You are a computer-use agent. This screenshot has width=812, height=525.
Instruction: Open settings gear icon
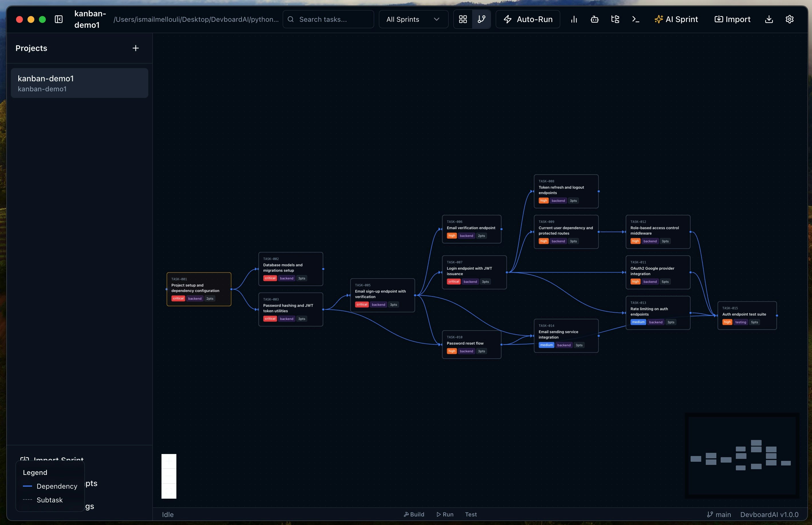click(789, 19)
